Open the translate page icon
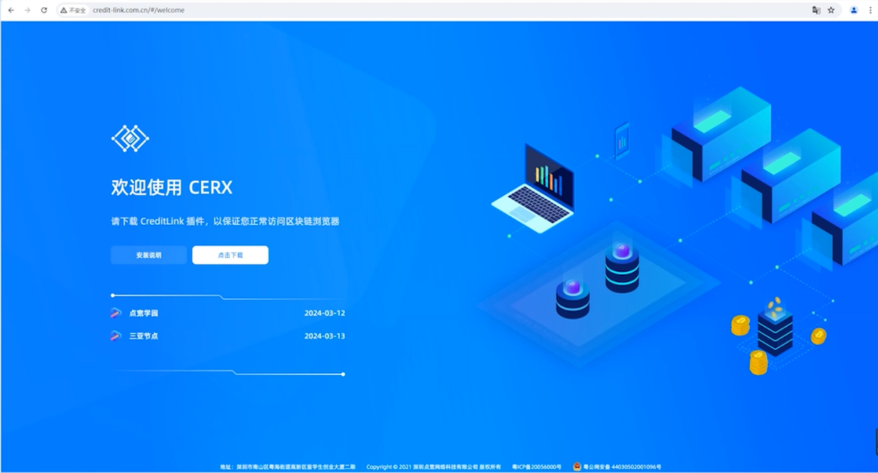878x473 pixels. tap(816, 10)
